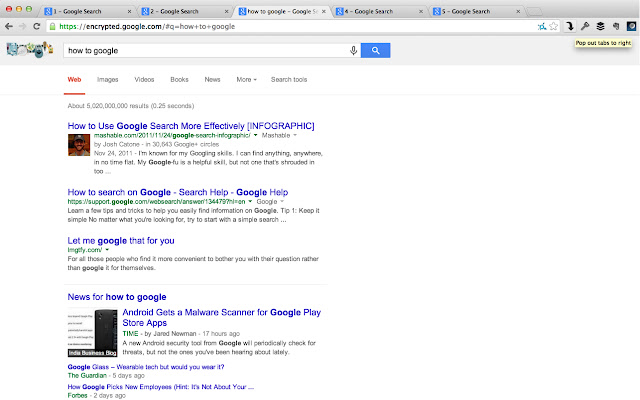The height and width of the screenshot is (400, 640).
Task: Switch to News results
Action: tap(212, 80)
